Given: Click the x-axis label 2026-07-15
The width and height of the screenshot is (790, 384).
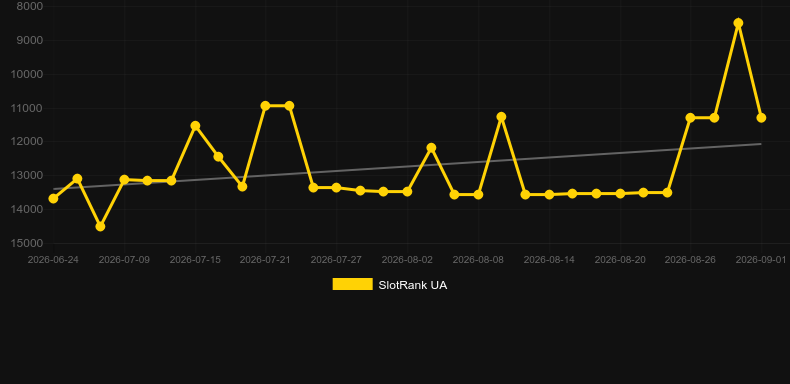Looking at the screenshot, I should coord(195,260).
